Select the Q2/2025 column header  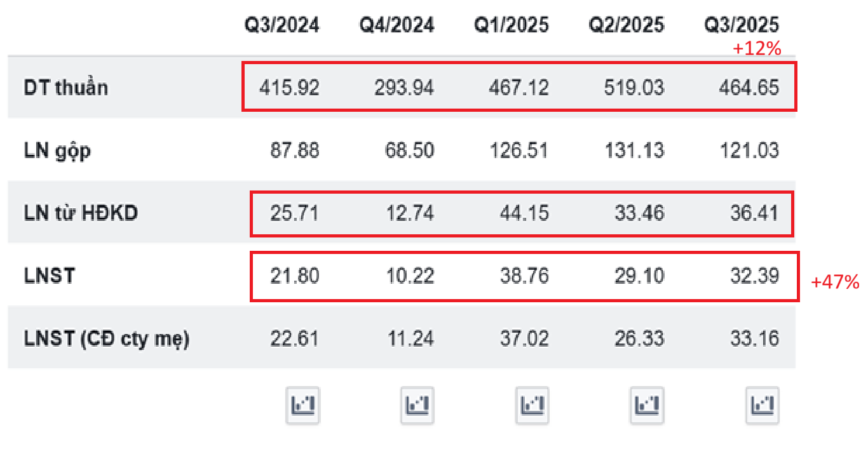tap(627, 25)
